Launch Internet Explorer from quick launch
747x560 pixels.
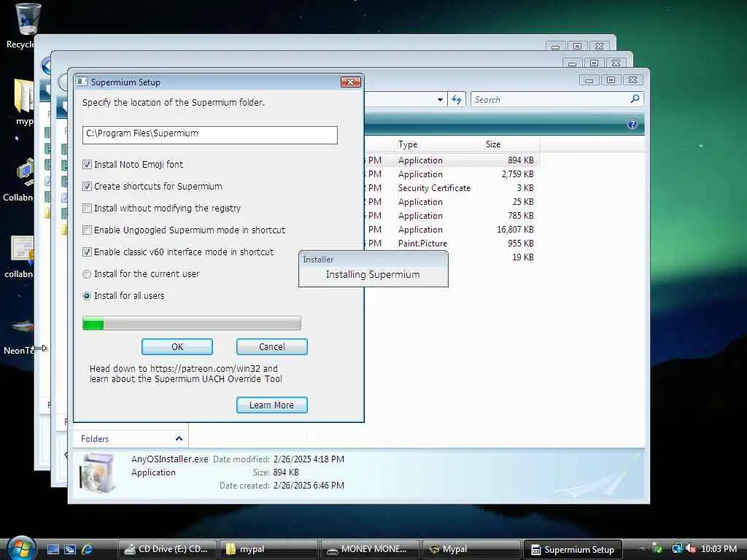[88, 549]
